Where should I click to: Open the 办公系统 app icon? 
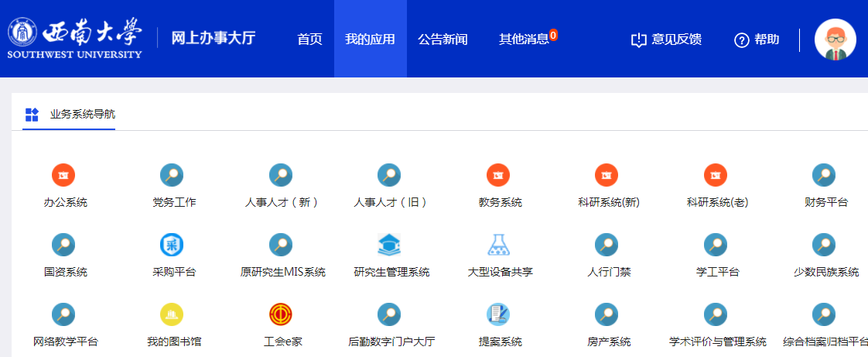63,175
